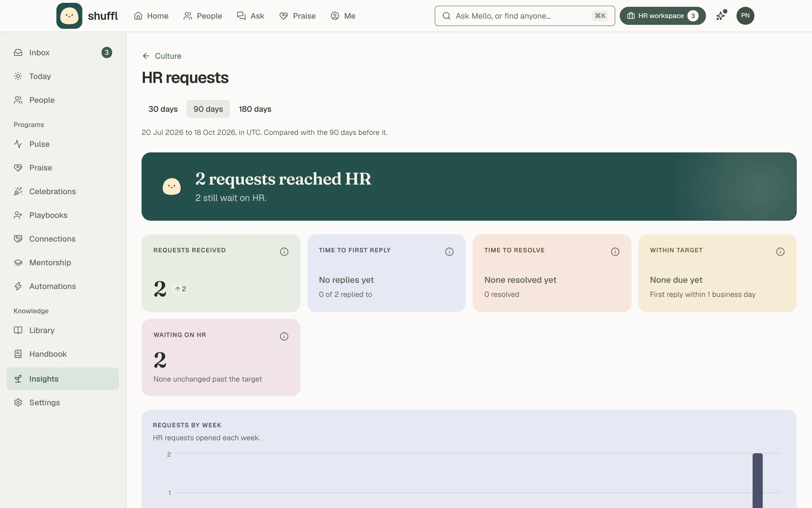Open the Handbook
Screen dimensions: 812x508
(x=63, y=354)
